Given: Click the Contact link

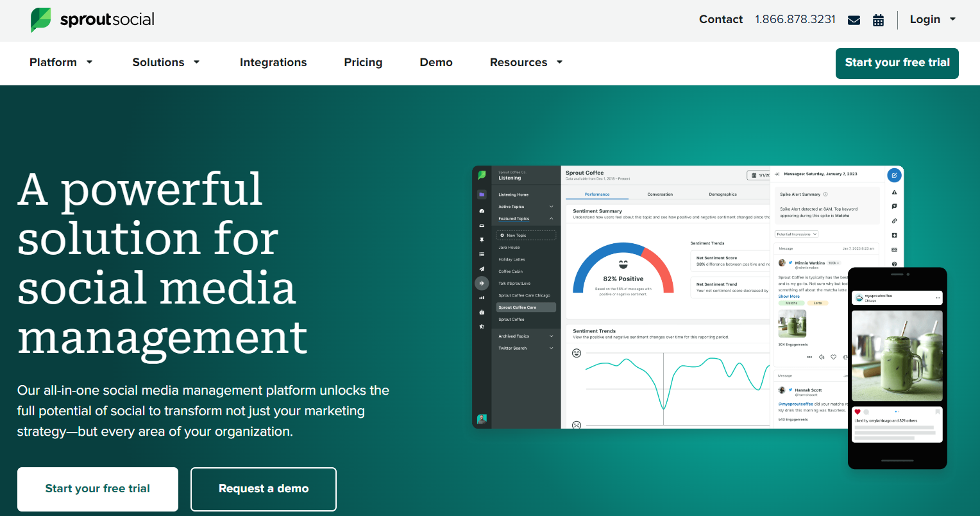Looking at the screenshot, I should coord(721,19).
